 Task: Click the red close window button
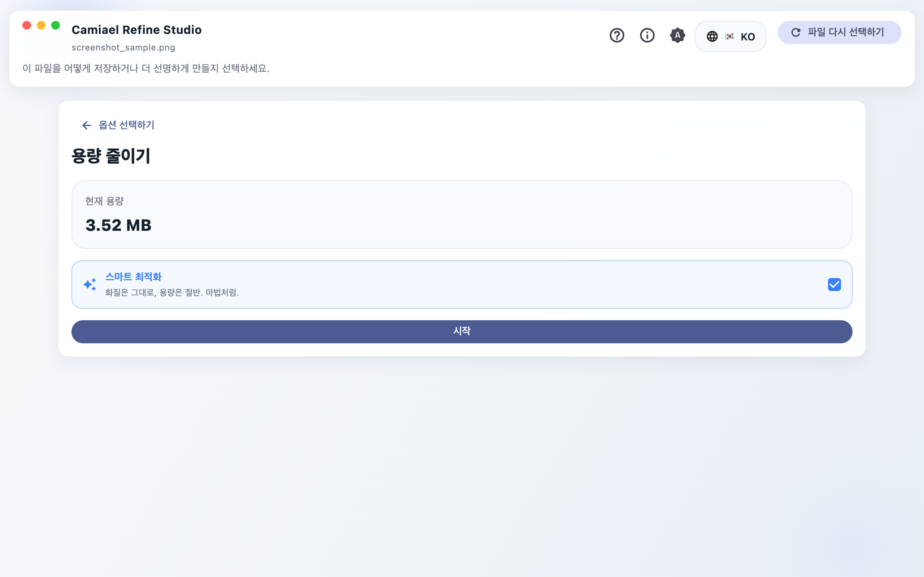(x=27, y=25)
